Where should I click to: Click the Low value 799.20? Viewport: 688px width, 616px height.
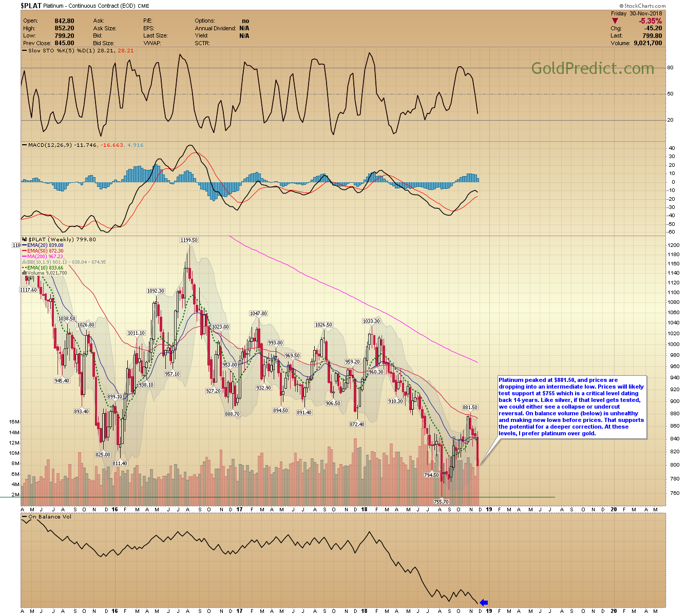tap(64, 36)
